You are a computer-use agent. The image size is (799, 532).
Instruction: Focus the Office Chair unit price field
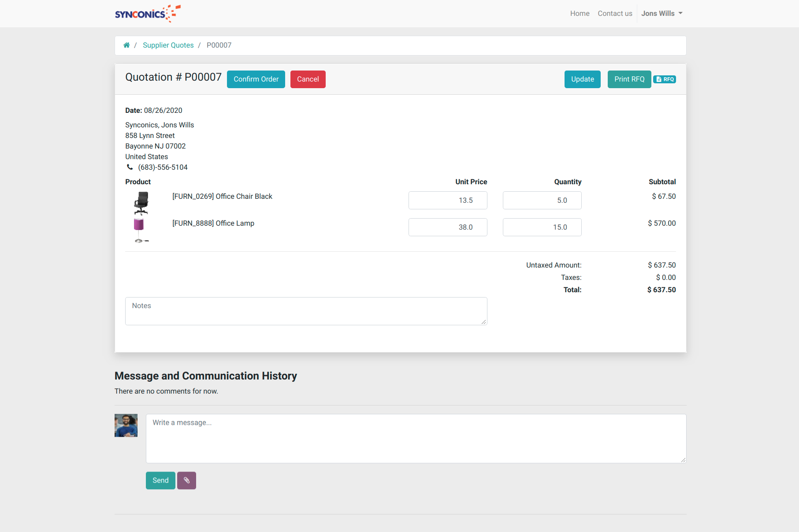pyautogui.click(x=448, y=201)
